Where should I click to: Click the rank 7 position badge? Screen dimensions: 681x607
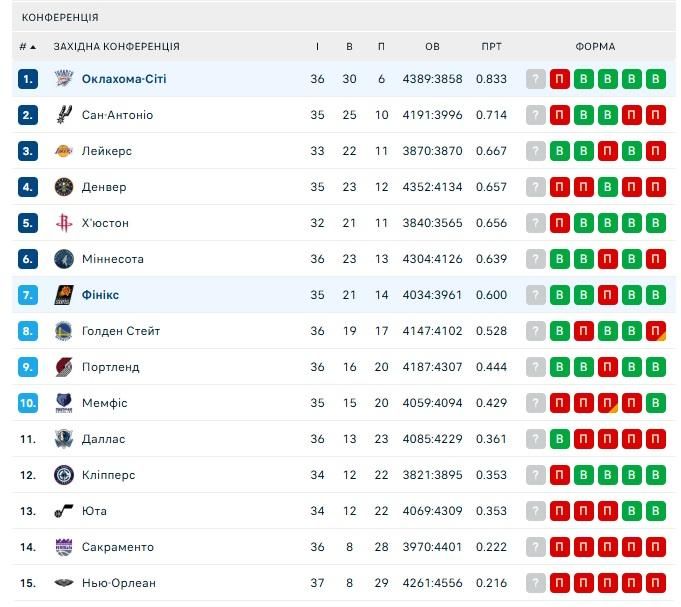coord(28,295)
